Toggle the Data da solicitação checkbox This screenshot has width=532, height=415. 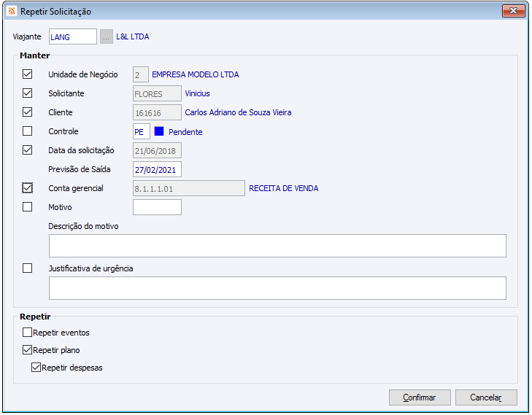[x=28, y=150]
